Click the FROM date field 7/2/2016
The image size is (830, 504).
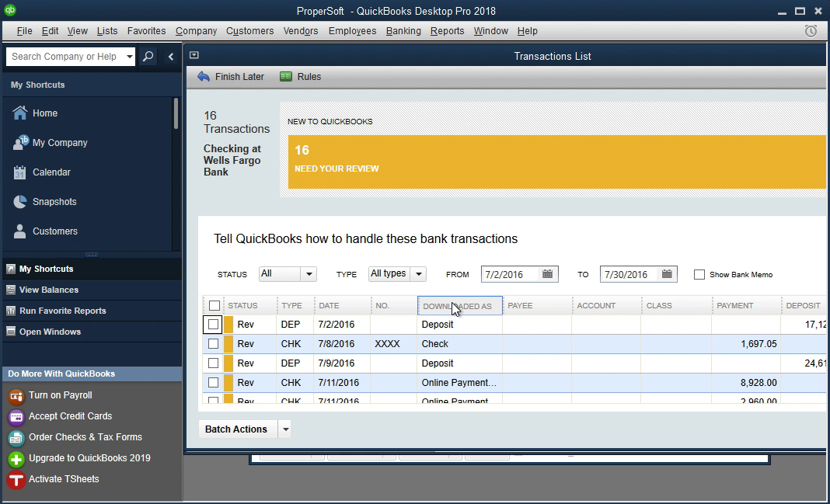511,274
